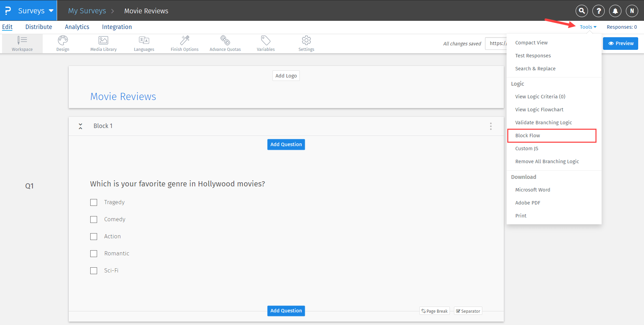Switch to the Analytics tab
Image resolution: width=644 pixels, height=325 pixels.
[77, 27]
